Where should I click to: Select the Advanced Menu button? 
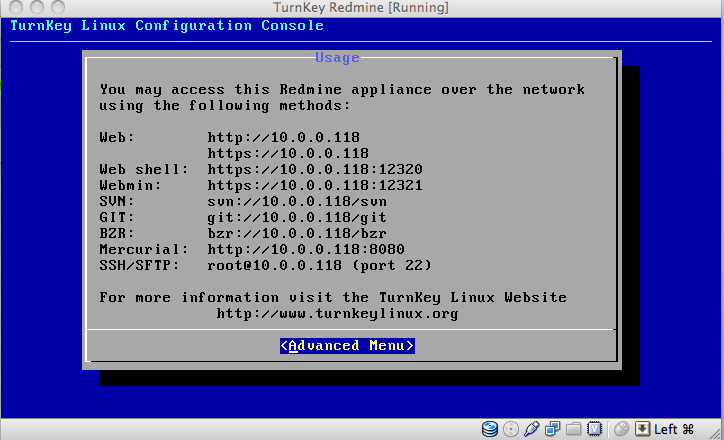(x=347, y=346)
